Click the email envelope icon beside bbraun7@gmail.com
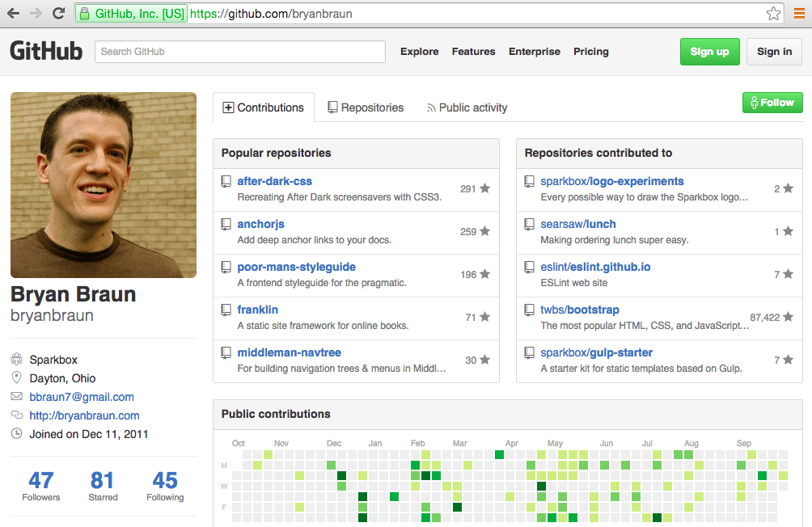Viewport: 812px width, 527px height. (16, 397)
